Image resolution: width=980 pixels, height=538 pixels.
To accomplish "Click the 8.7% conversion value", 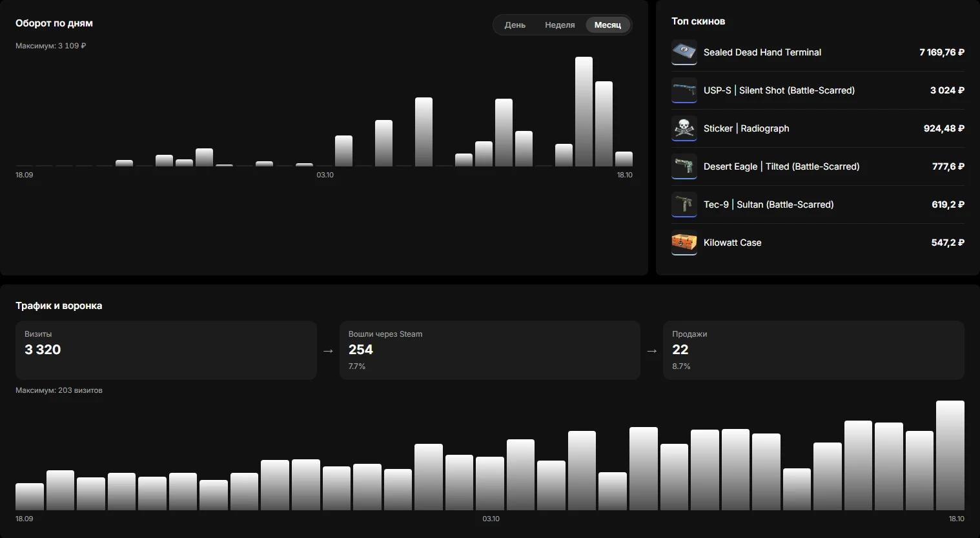I will 681,366.
